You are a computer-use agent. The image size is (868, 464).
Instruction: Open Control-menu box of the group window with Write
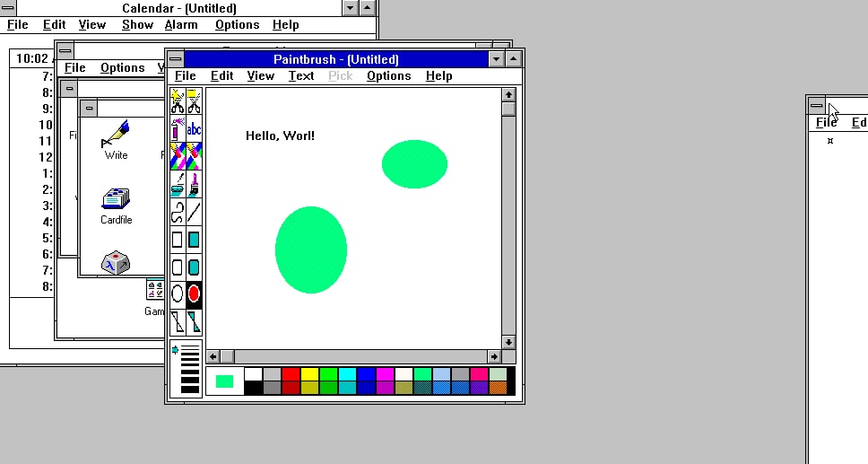89,108
